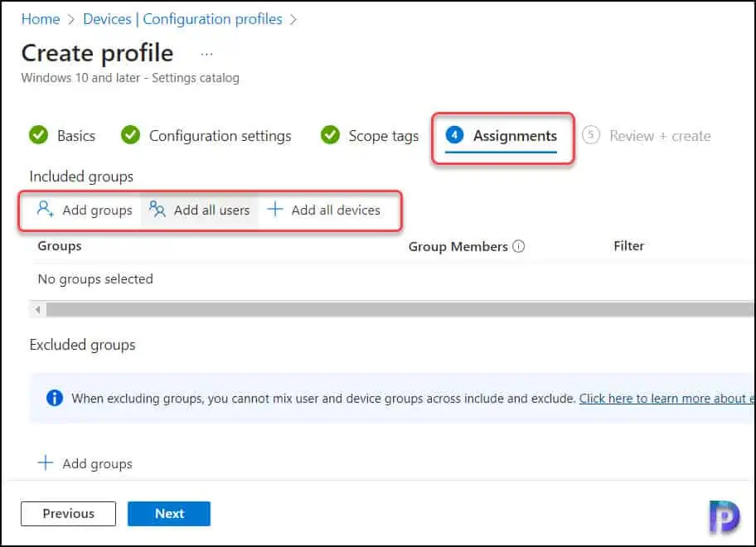Click the plus icon for Add all devices
756x547 pixels.
[275, 209]
